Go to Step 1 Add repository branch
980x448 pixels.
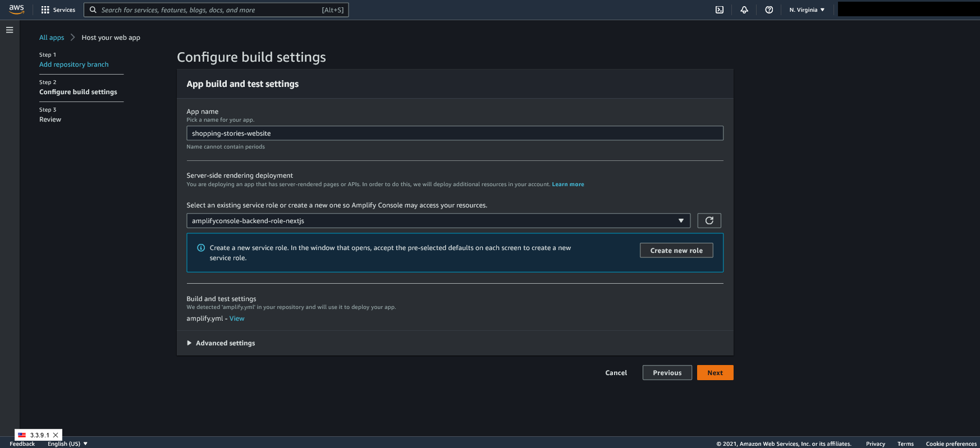tap(74, 64)
